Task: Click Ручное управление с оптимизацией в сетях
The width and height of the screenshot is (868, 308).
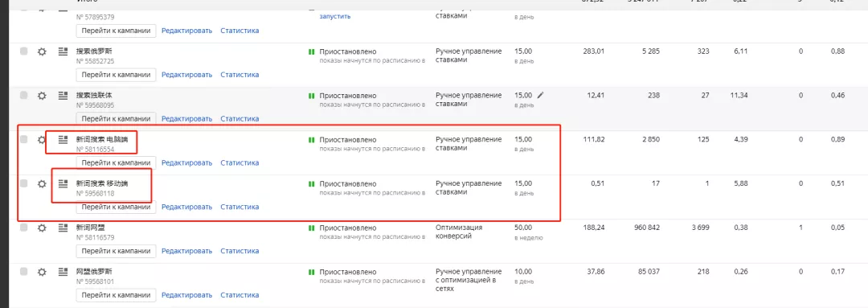Action: (x=469, y=281)
